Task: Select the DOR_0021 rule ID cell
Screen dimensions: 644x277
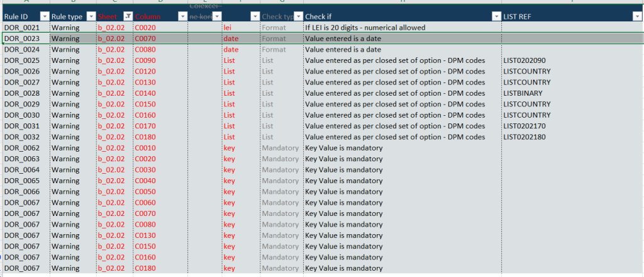Action: (22, 28)
